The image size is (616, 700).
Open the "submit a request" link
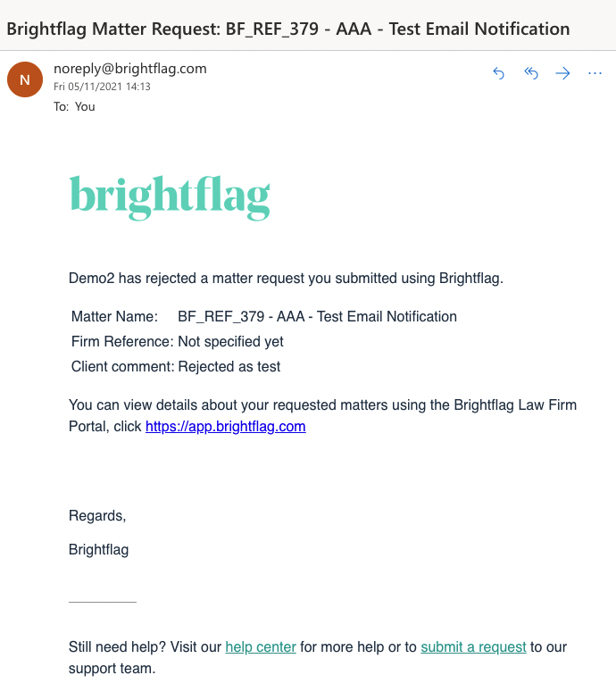click(473, 647)
